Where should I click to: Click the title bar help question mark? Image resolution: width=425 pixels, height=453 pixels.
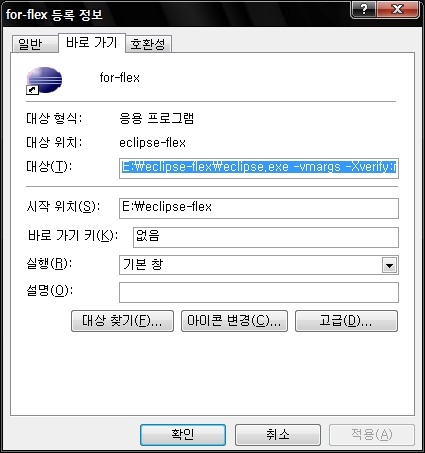(363, 9)
